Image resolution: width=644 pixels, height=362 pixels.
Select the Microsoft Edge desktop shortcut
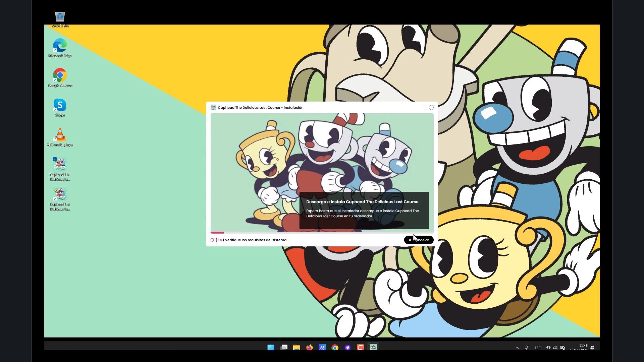pyautogui.click(x=60, y=48)
